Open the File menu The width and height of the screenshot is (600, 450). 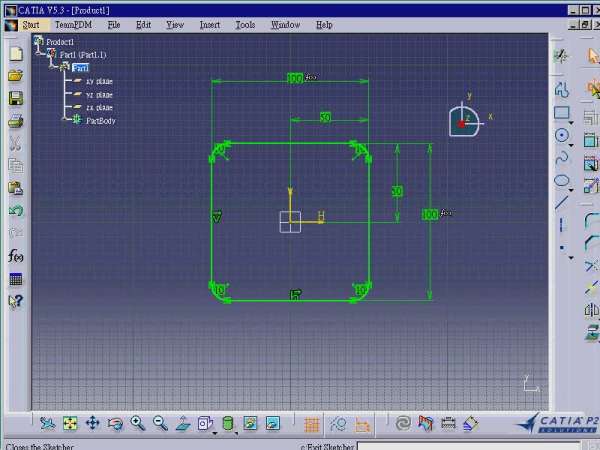pyautogui.click(x=114, y=25)
